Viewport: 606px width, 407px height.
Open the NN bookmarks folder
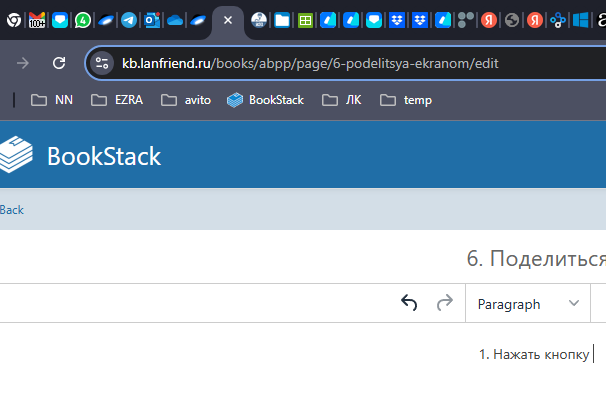[52, 100]
